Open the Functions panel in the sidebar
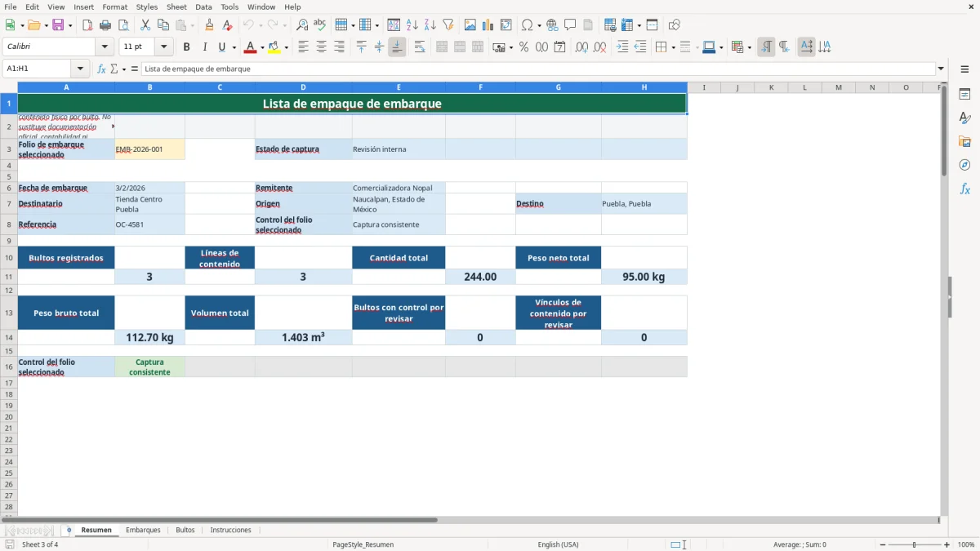The height and width of the screenshot is (551, 980). 964,189
